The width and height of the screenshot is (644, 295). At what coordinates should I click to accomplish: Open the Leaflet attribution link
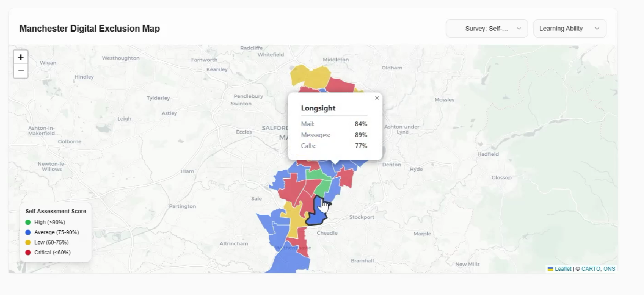(559, 269)
